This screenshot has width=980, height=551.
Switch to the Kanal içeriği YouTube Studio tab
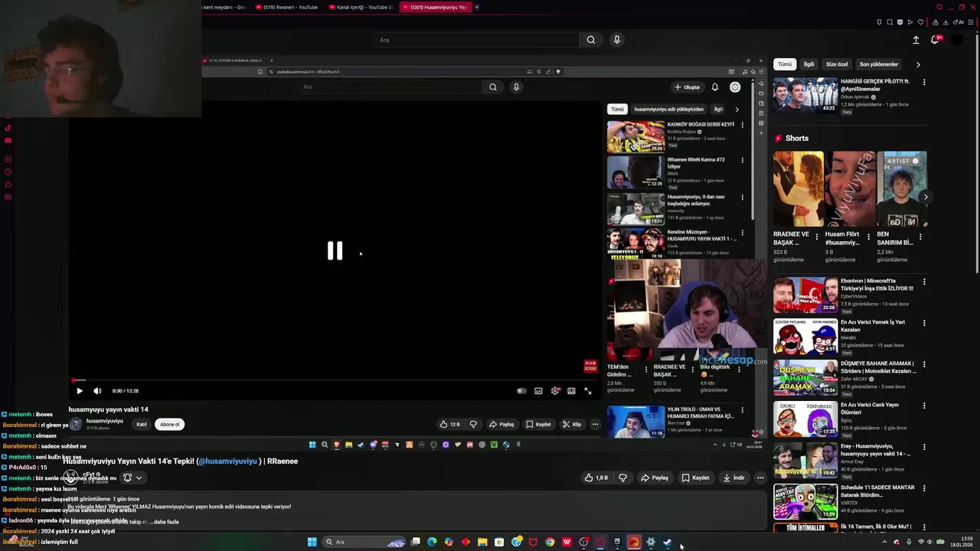[361, 7]
